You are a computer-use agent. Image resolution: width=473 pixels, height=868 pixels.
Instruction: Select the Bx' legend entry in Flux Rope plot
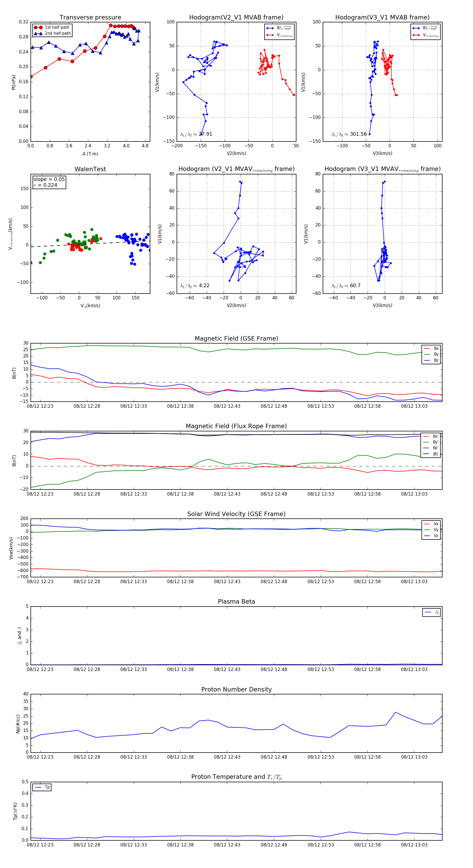coord(431,436)
